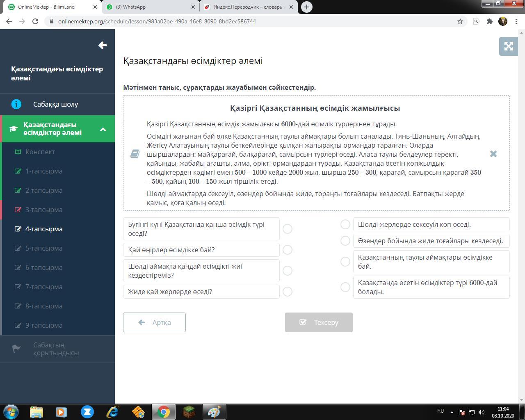
Task: Open the Chrome extensions puzzle icon
Action: click(x=489, y=21)
